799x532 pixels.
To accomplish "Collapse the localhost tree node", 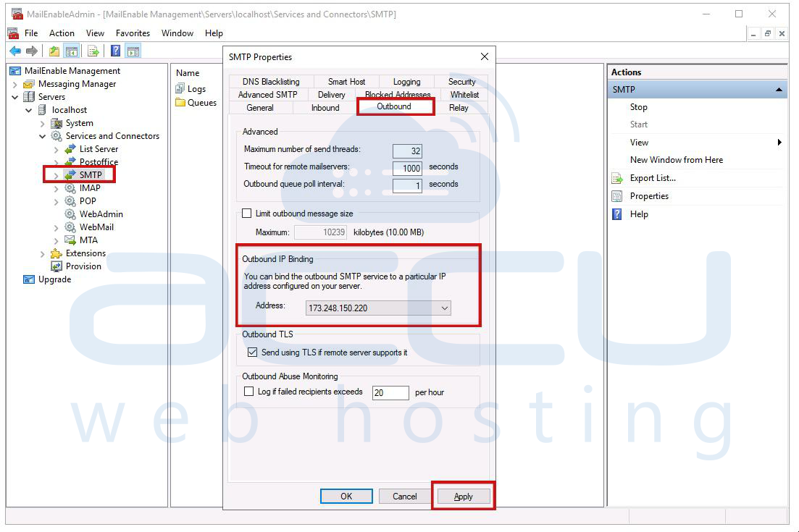I will 28,110.
